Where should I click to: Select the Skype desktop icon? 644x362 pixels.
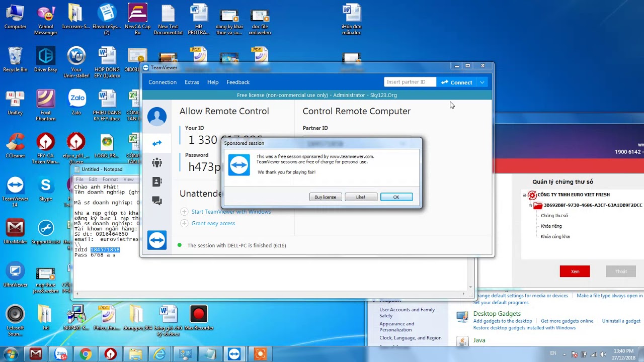pos(46,190)
